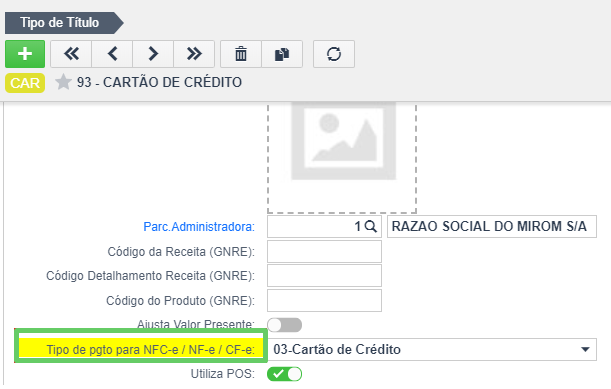611x389 pixels.
Task: Toggle the Ajusta Valor Presente switch
Action: point(284,325)
